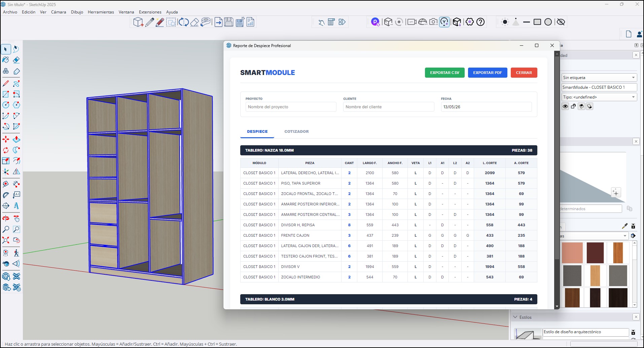Activate the Move tool
644x348 pixels.
click(6, 139)
